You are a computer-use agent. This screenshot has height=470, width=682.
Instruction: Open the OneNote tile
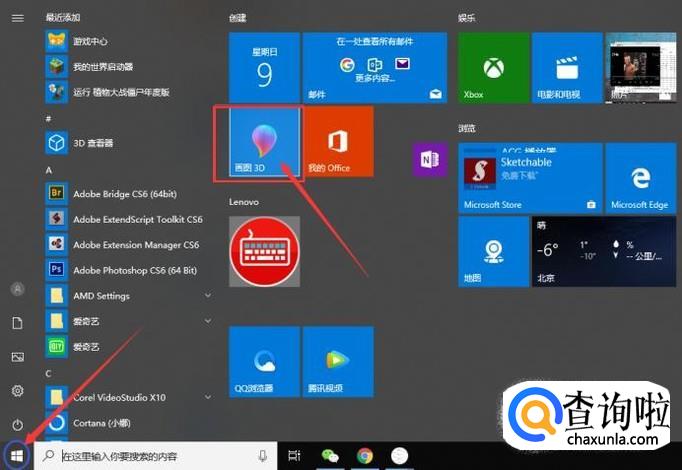[430, 160]
